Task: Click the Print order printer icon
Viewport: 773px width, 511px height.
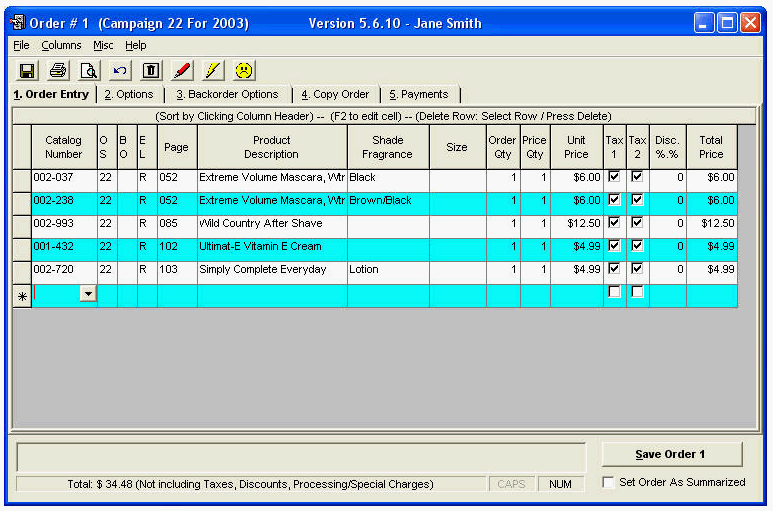Action: coord(58,70)
